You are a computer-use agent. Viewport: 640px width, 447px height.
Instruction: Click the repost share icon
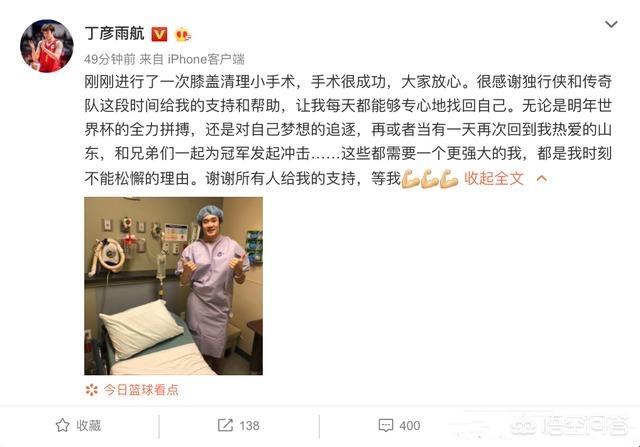(225, 425)
